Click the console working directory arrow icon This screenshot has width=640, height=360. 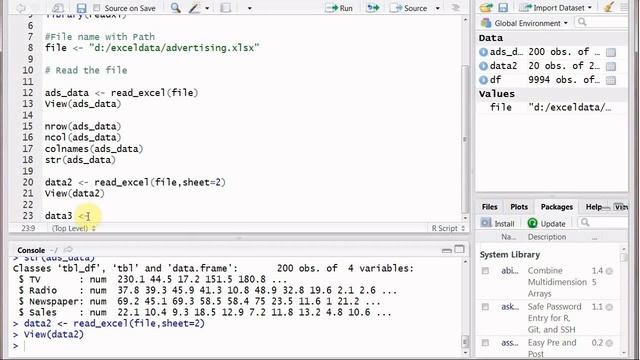click(x=68, y=249)
